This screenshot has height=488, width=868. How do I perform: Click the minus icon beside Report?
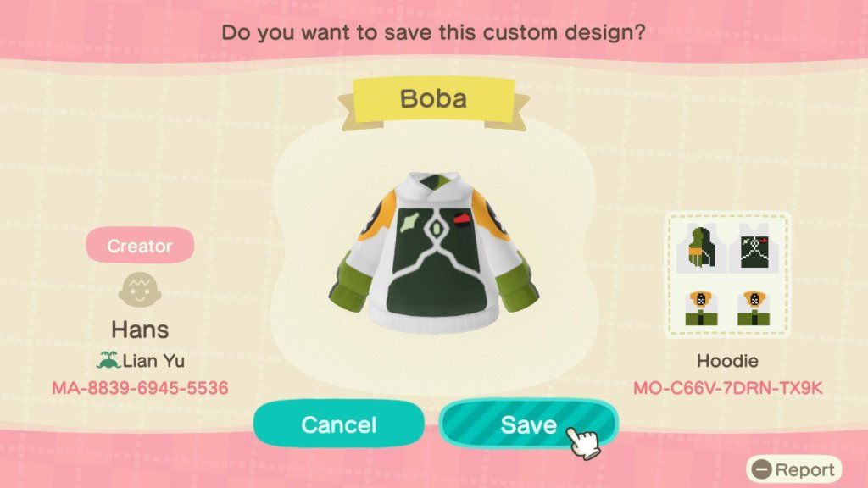762,469
